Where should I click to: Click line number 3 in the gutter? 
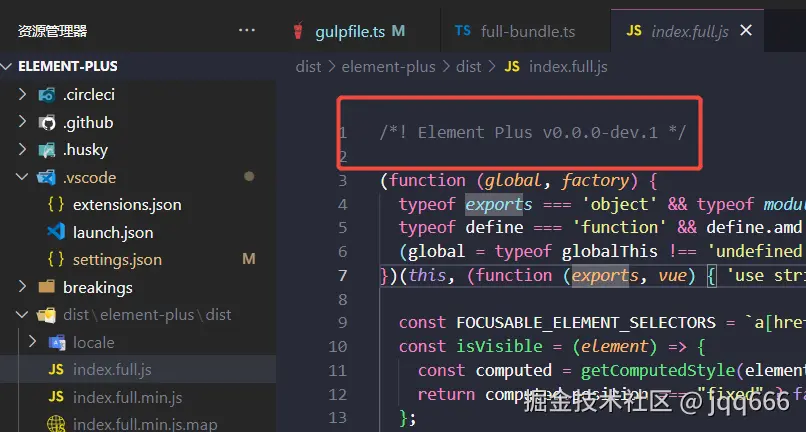[343, 181]
